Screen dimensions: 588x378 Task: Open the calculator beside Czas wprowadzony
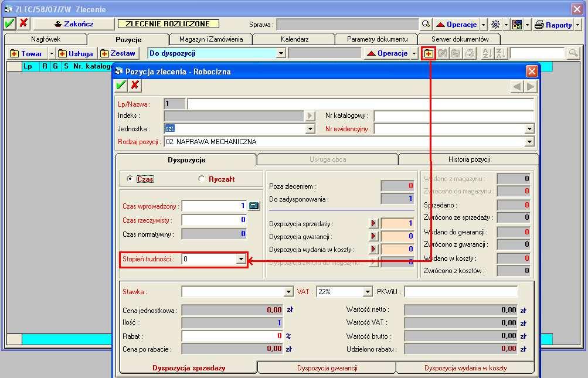tap(254, 206)
